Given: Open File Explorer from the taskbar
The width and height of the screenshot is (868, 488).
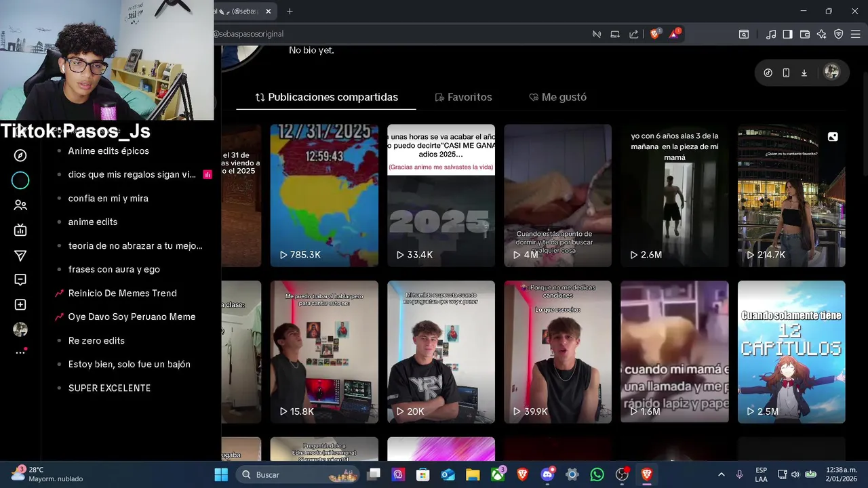Looking at the screenshot, I should (473, 474).
